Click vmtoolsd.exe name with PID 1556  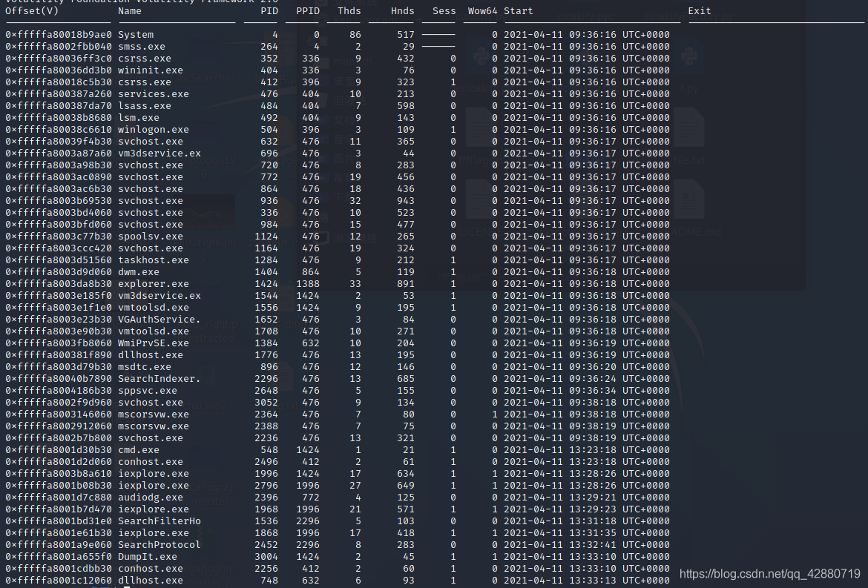(154, 308)
